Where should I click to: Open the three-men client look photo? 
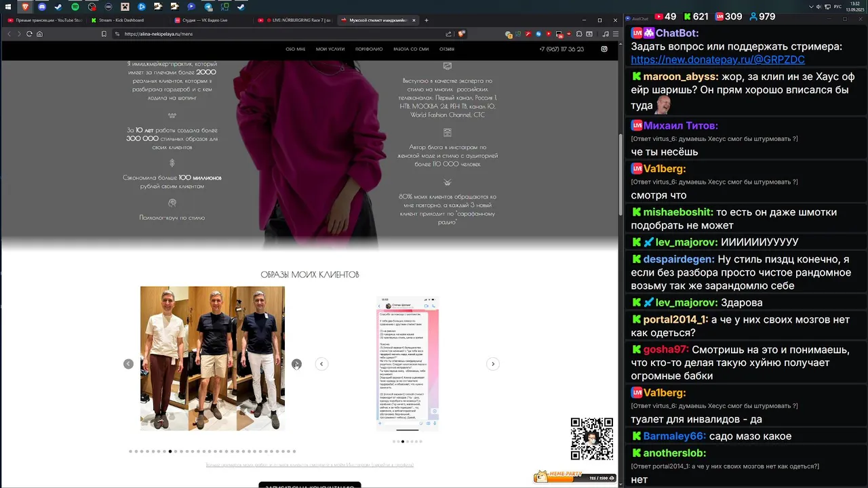(x=212, y=358)
